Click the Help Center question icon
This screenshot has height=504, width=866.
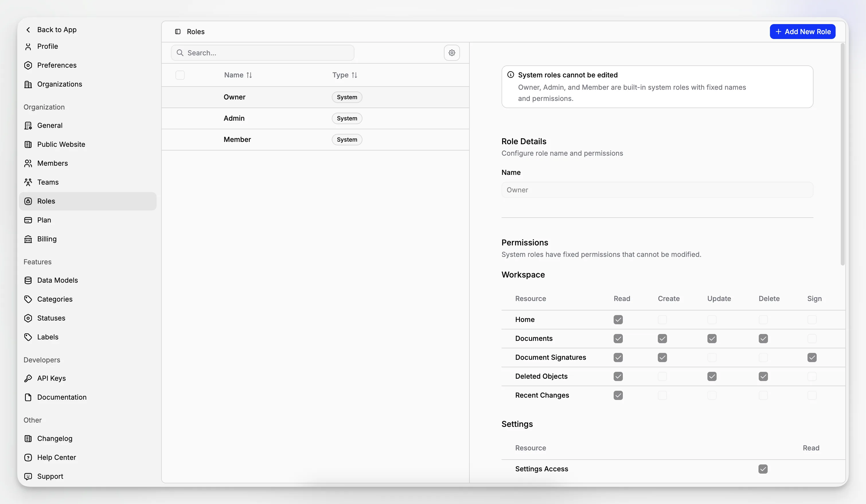click(x=28, y=457)
